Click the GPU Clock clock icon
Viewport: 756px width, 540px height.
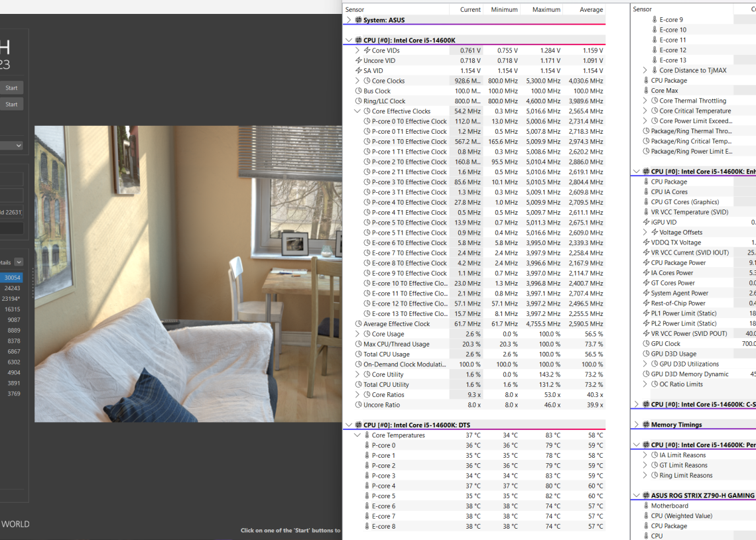(646, 343)
